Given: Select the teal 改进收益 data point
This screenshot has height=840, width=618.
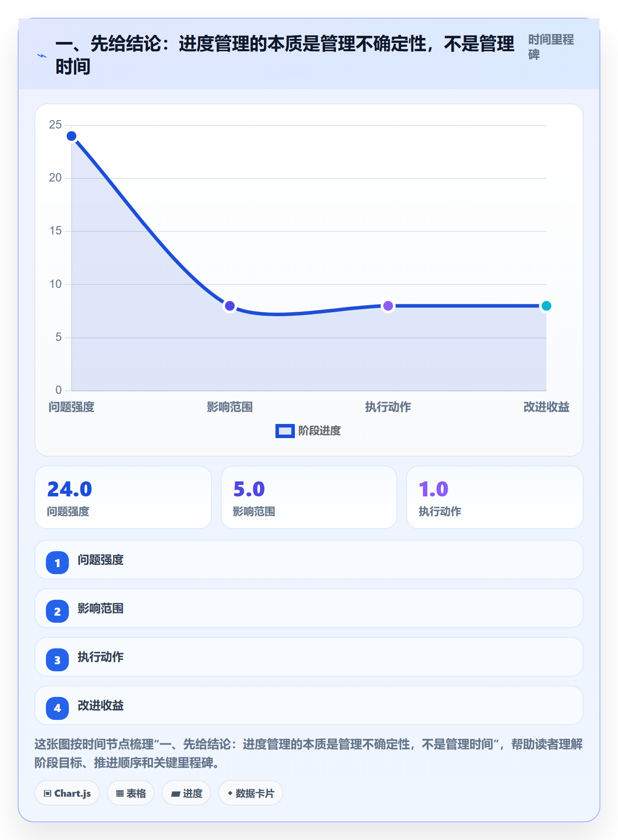Looking at the screenshot, I should click(546, 306).
